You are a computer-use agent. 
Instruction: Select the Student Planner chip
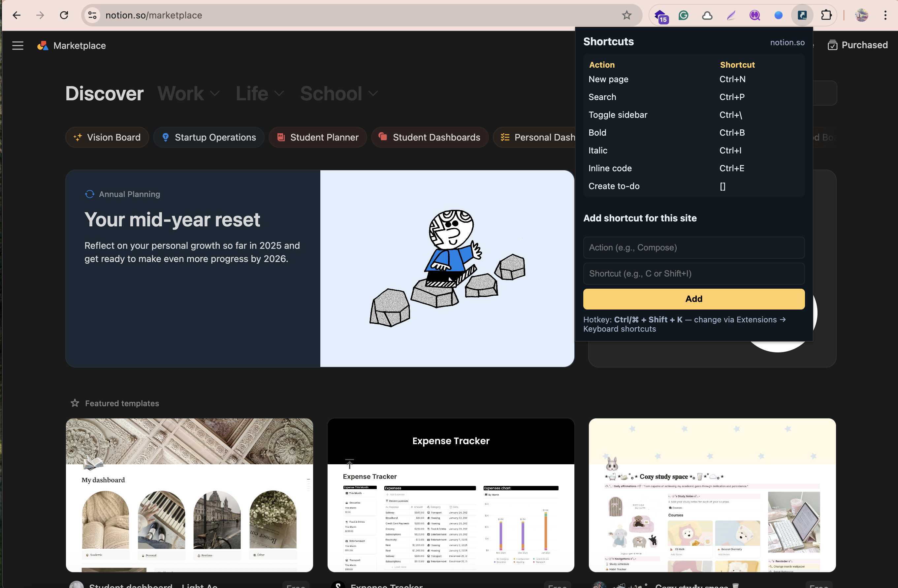click(x=318, y=137)
